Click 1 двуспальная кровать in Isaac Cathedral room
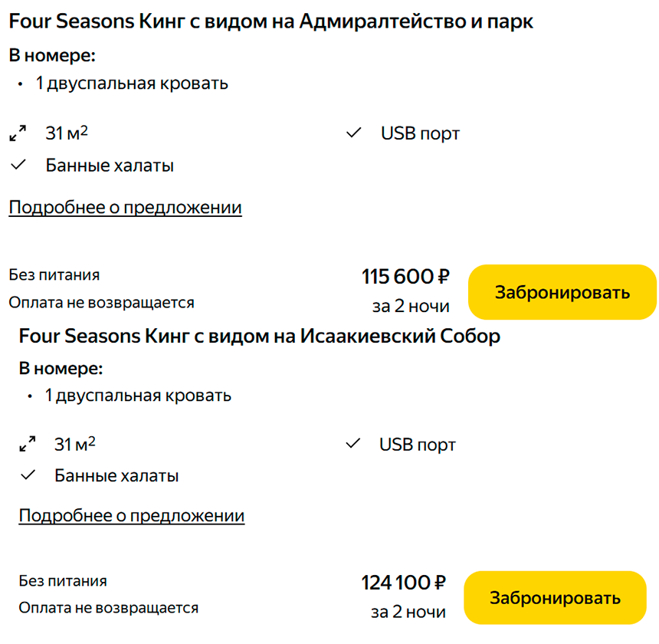Viewport: 659px width, 644px height. coord(137,396)
